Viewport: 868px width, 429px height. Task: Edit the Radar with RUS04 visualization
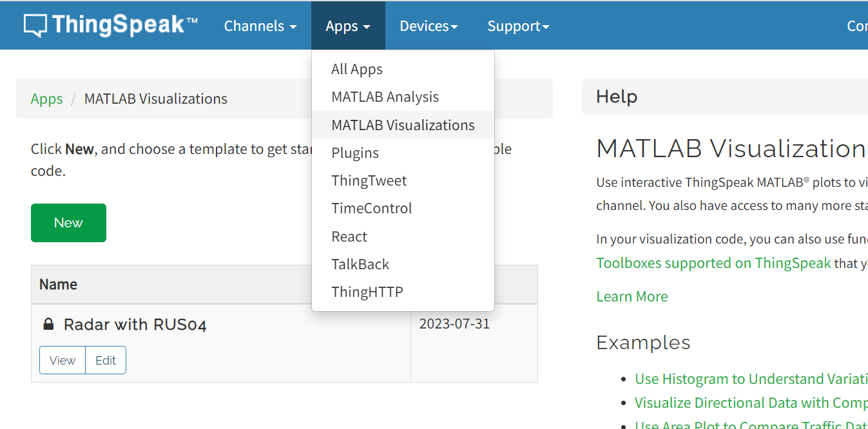pyautogui.click(x=106, y=360)
